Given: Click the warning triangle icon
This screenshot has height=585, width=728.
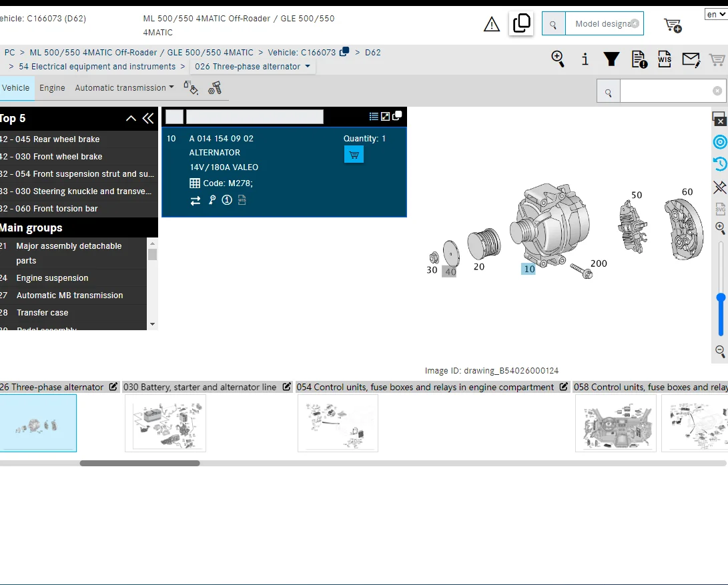Looking at the screenshot, I should coord(492,24).
